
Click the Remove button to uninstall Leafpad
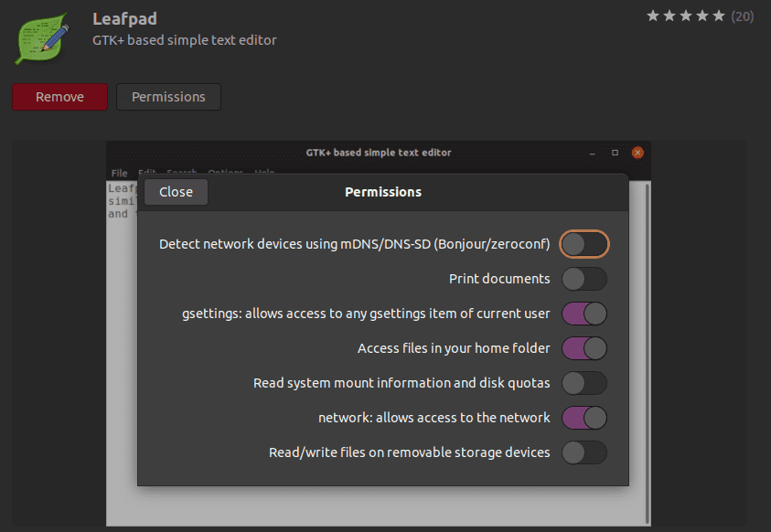[x=59, y=97]
